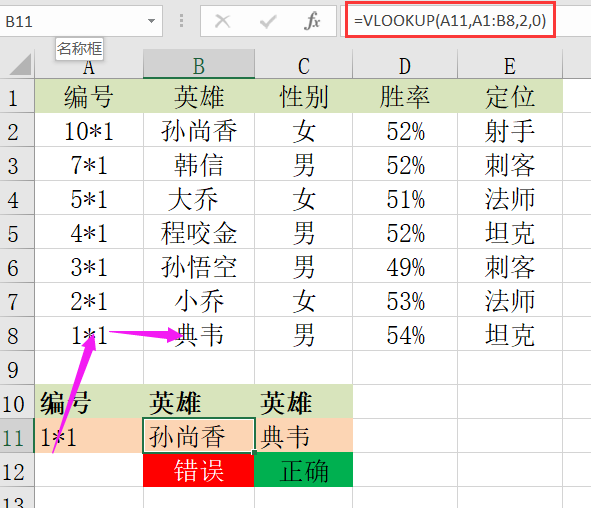
Task: Select cell 典韦 in row 11
Action: [x=303, y=437]
